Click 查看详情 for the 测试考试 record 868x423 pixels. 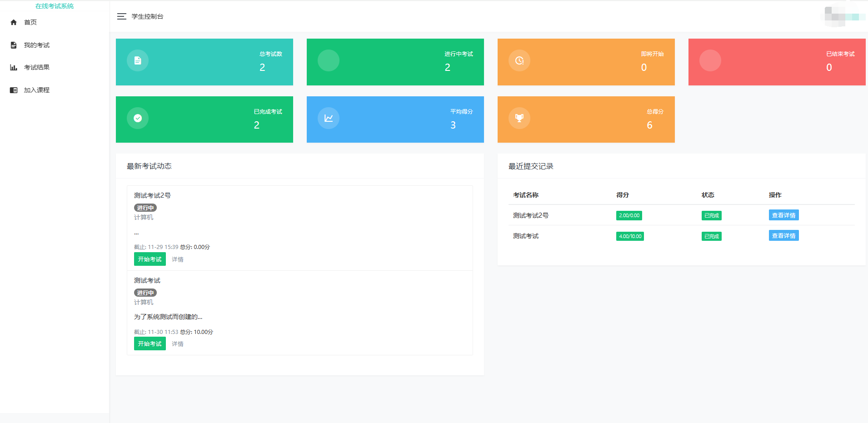(x=783, y=236)
